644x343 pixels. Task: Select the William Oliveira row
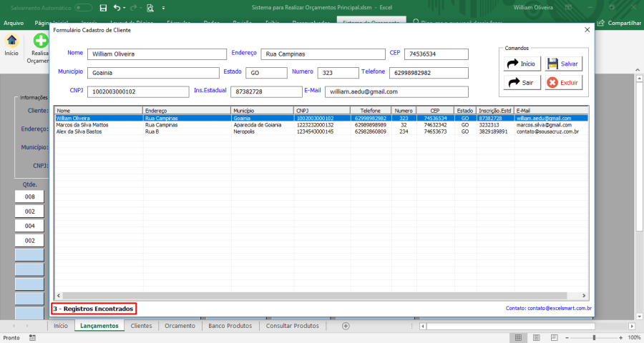point(321,118)
